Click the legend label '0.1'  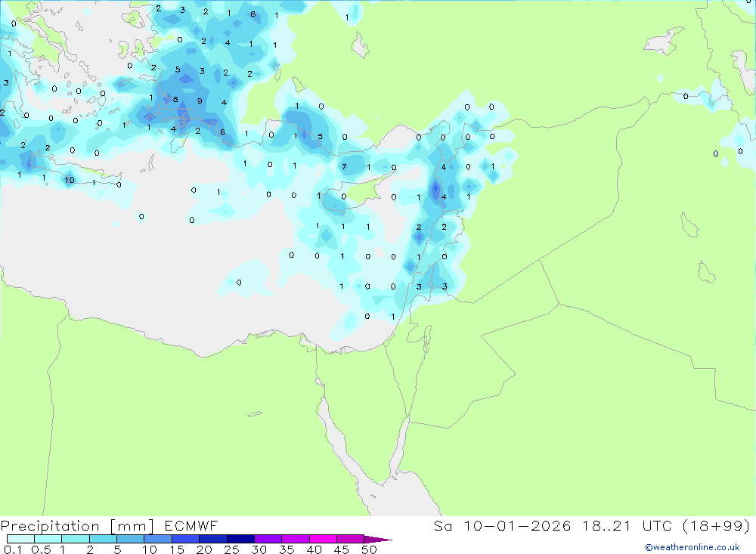pos(13,549)
